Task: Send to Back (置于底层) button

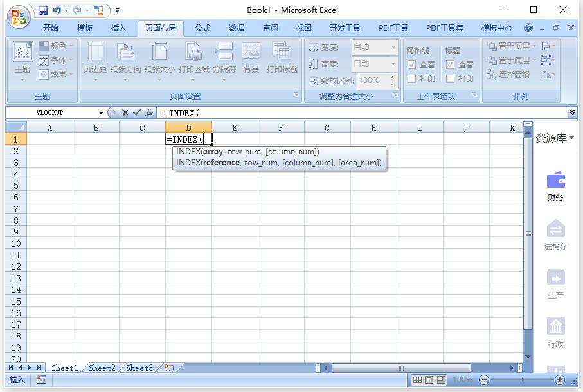Action: 511,60
